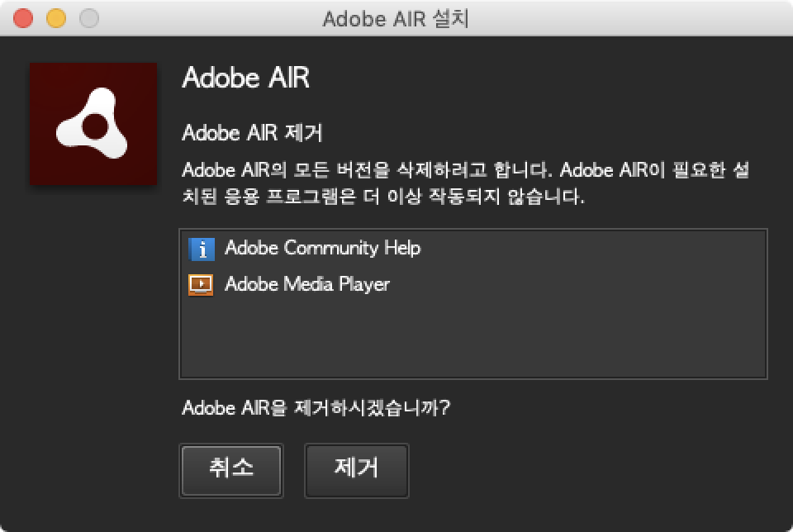Click the 제거 (Remove) button
Viewport: 793px width, 532px height.
(357, 470)
